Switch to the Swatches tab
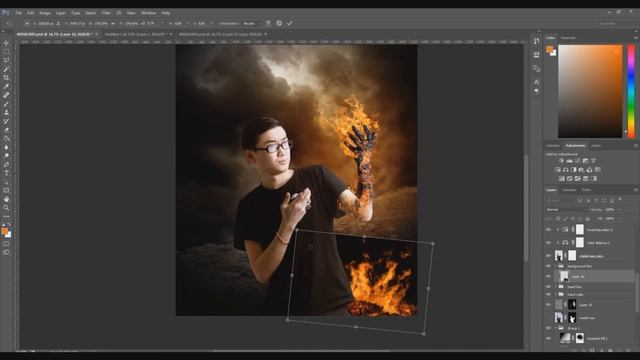The image size is (640, 360). pyautogui.click(x=568, y=38)
